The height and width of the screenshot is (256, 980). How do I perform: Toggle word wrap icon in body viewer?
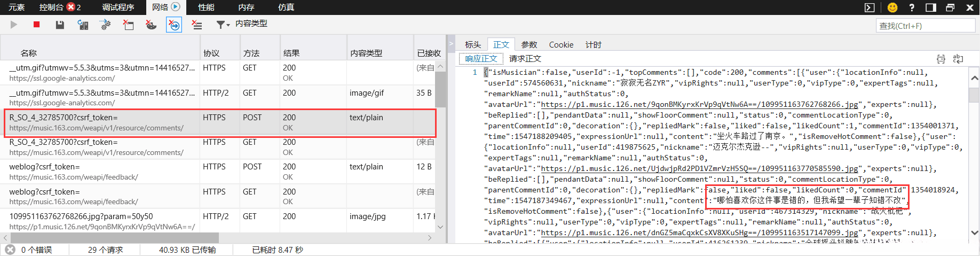coord(958,59)
